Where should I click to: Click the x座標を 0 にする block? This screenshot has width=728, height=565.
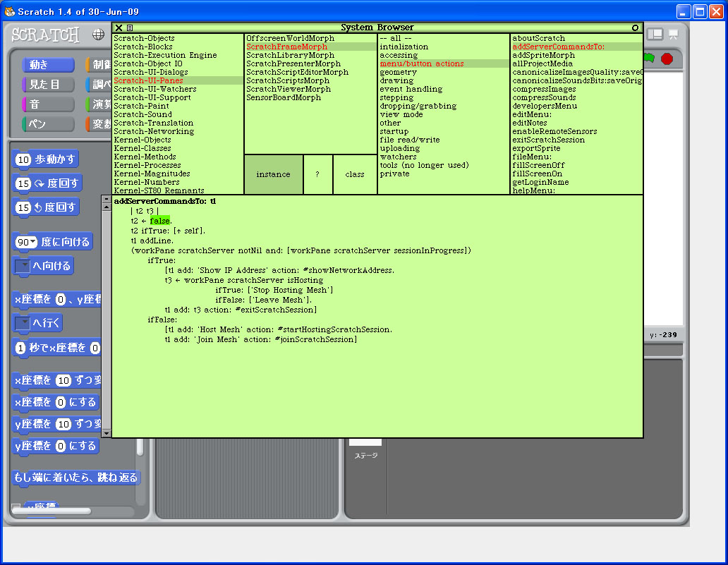(x=56, y=402)
